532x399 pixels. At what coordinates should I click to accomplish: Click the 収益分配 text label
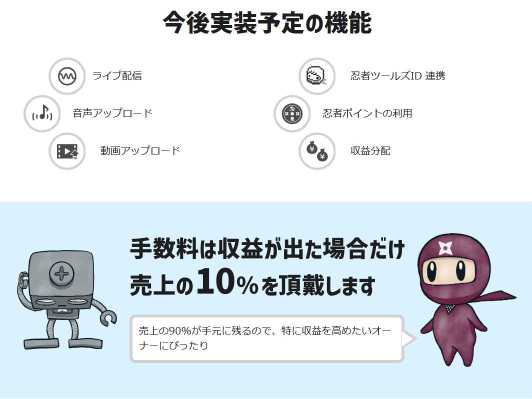coord(370,150)
